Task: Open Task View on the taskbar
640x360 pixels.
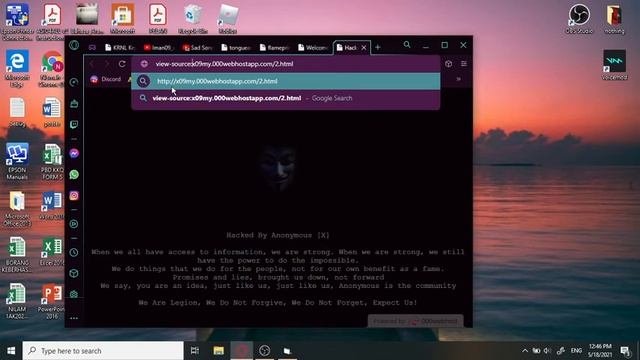Action: 195,351
